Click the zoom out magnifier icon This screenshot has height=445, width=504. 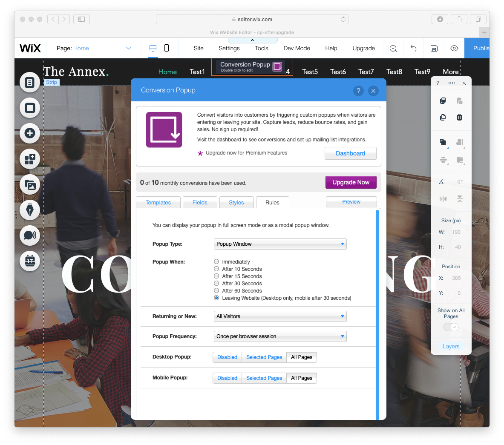click(393, 49)
